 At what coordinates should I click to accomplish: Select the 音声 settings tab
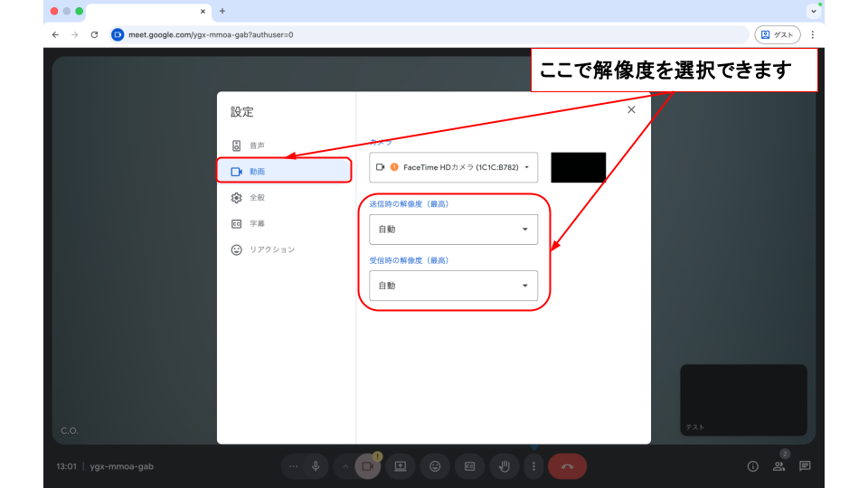click(x=257, y=145)
